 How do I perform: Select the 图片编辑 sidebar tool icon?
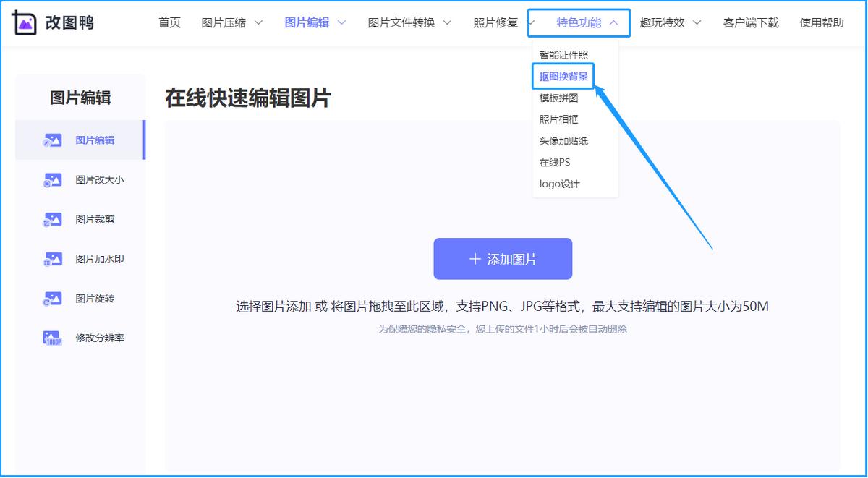pos(51,140)
